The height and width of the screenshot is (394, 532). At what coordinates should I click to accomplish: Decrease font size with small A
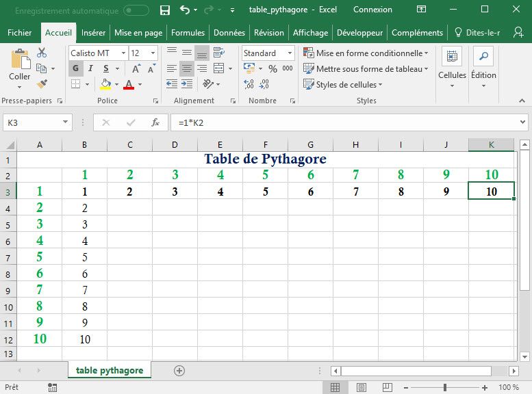pos(151,68)
